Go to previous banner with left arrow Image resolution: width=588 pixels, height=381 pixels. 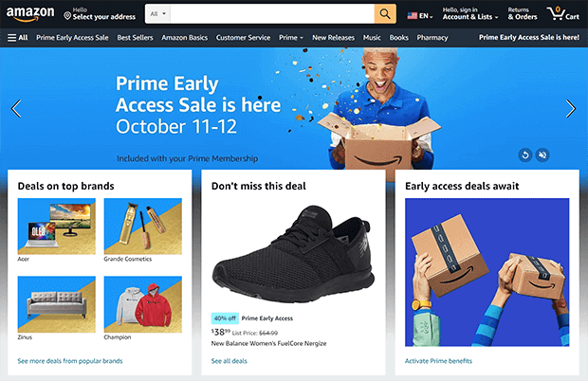pos(16,109)
